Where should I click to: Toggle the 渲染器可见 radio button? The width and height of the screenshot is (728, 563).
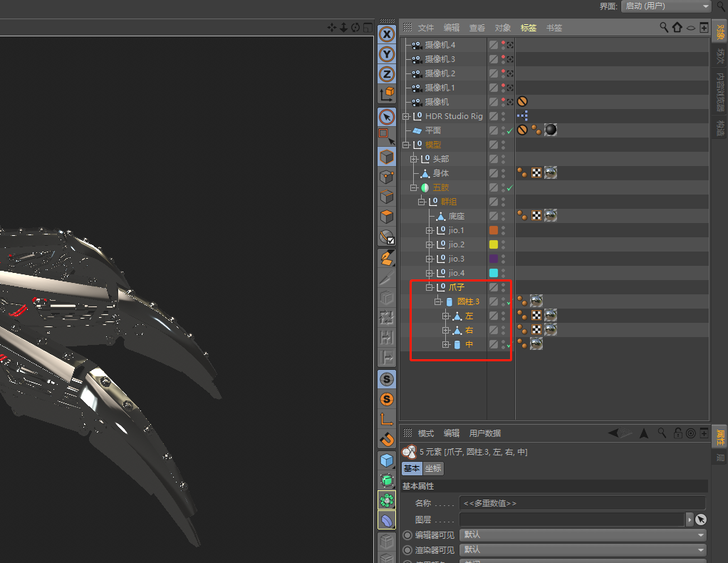(x=407, y=550)
